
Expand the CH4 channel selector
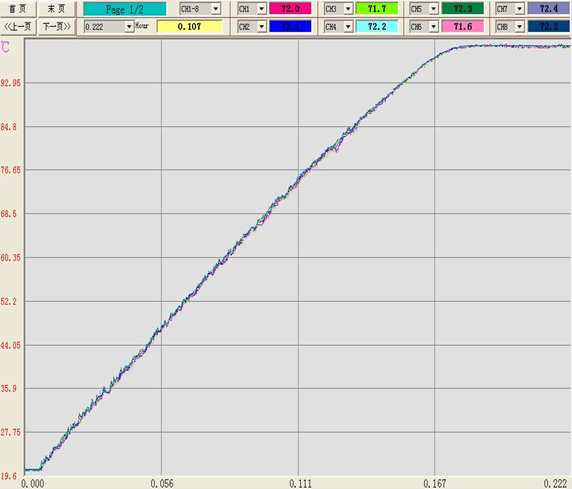tap(348, 26)
